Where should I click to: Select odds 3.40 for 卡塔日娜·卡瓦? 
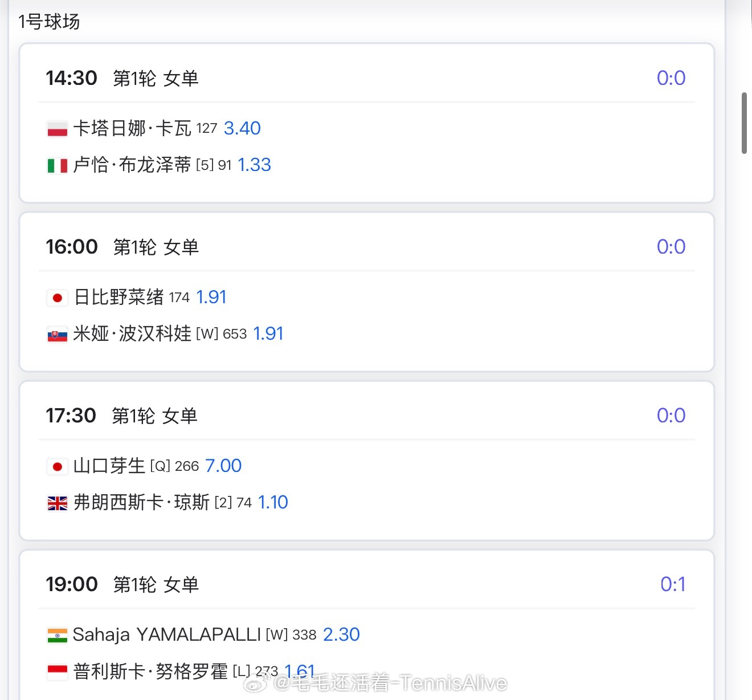(242, 128)
